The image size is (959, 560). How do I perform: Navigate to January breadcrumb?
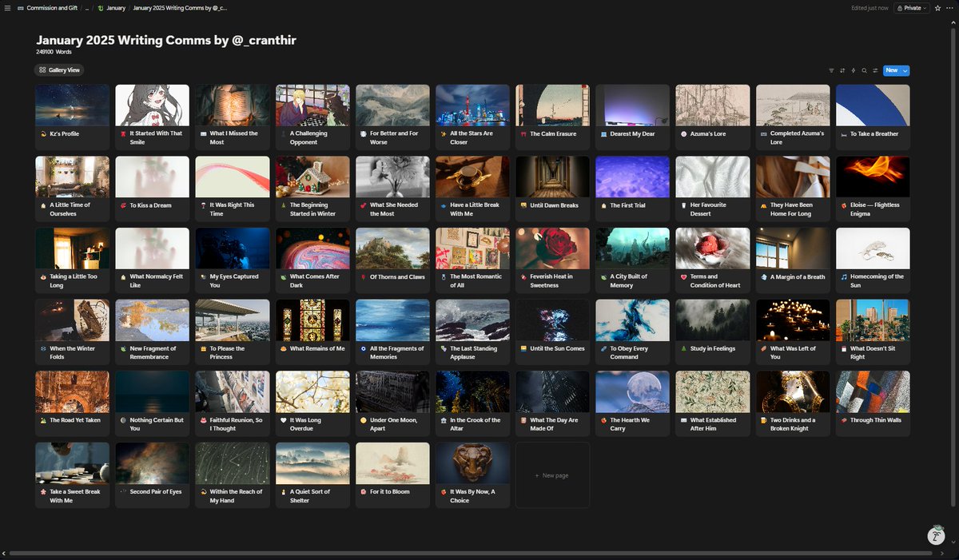point(116,8)
